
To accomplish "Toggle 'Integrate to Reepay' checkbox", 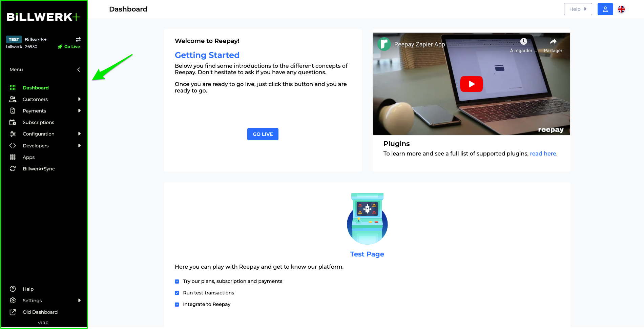I will point(177,304).
